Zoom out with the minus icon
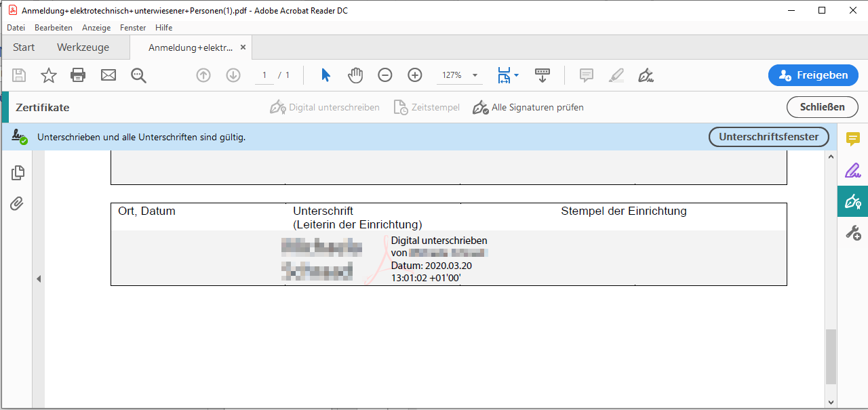This screenshot has width=868, height=410. tap(384, 75)
